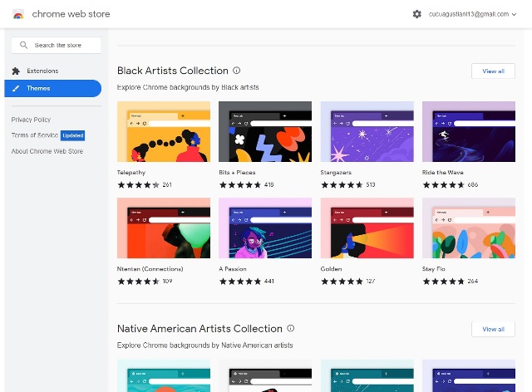Click the Bits + Pieces theme title
532x392 pixels.
click(237, 173)
